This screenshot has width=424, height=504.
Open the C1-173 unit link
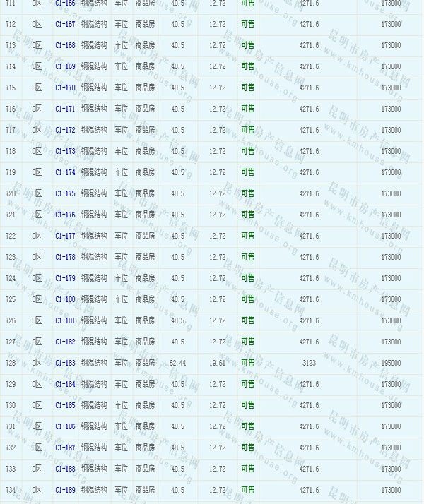click(65, 151)
